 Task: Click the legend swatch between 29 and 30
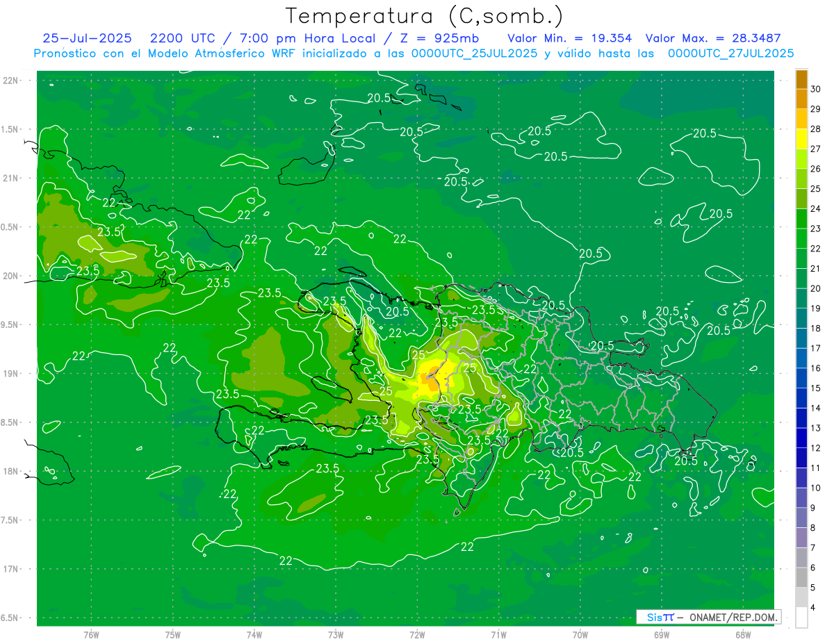click(x=801, y=99)
